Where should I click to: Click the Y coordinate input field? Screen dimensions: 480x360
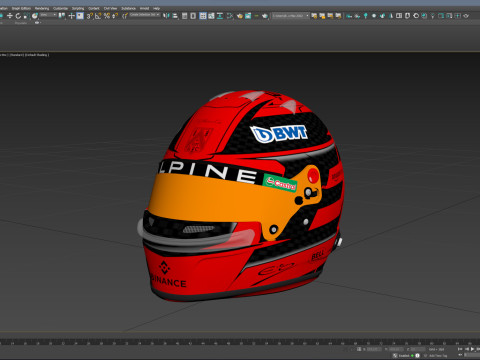396,349
